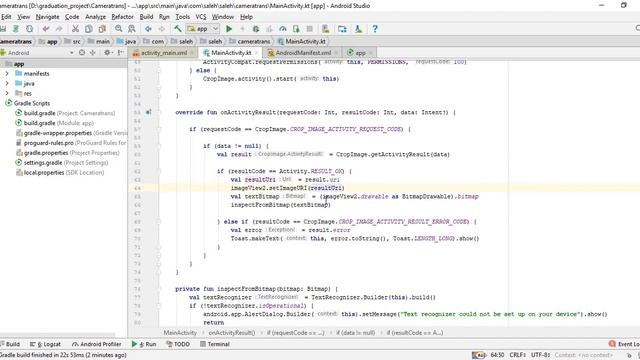The width and height of the screenshot is (640, 360).
Task: Open the Event Log button
Action: click(x=624, y=344)
